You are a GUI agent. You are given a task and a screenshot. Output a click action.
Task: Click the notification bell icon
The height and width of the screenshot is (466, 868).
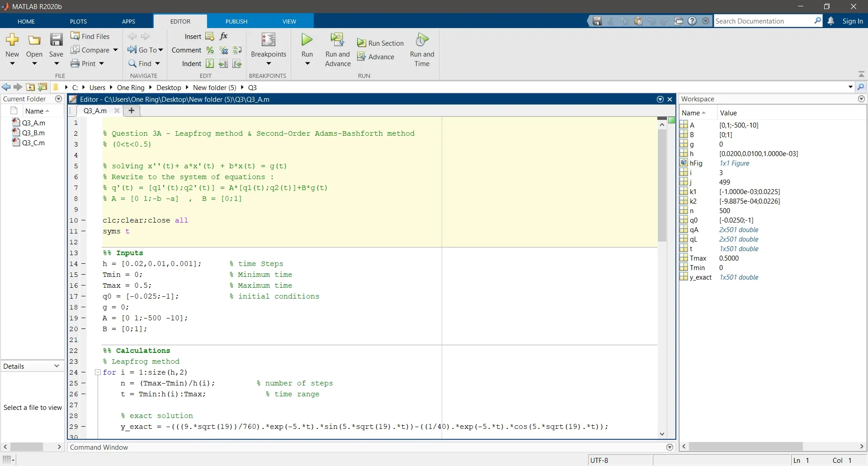click(831, 21)
